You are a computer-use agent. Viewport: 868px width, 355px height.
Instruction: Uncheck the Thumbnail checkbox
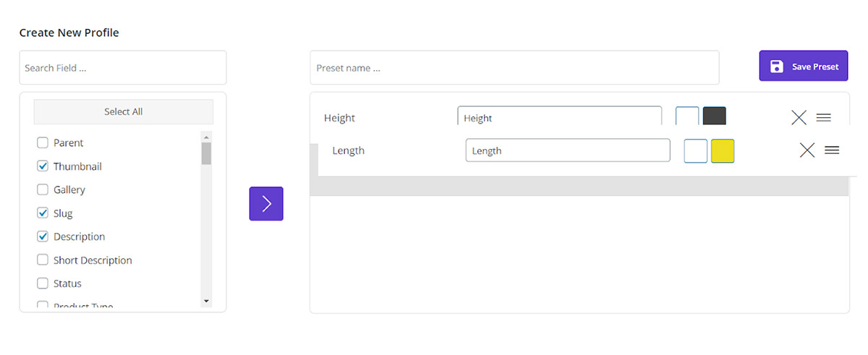pyautogui.click(x=43, y=166)
